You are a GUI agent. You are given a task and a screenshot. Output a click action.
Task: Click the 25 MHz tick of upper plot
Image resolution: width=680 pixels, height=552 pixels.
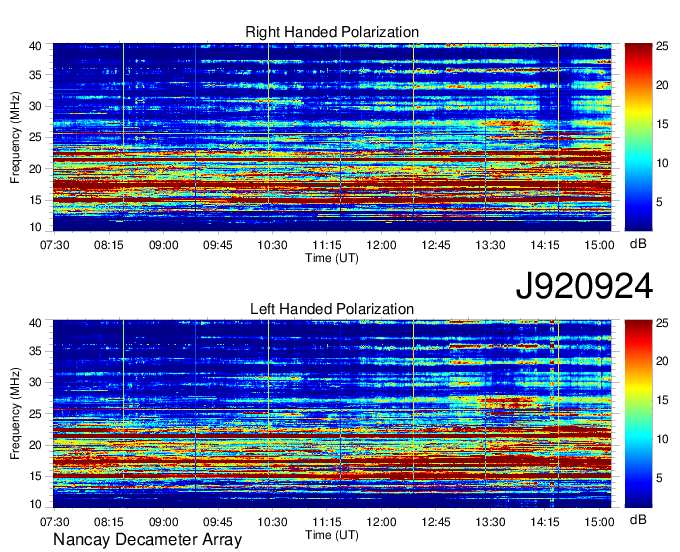coord(35,137)
